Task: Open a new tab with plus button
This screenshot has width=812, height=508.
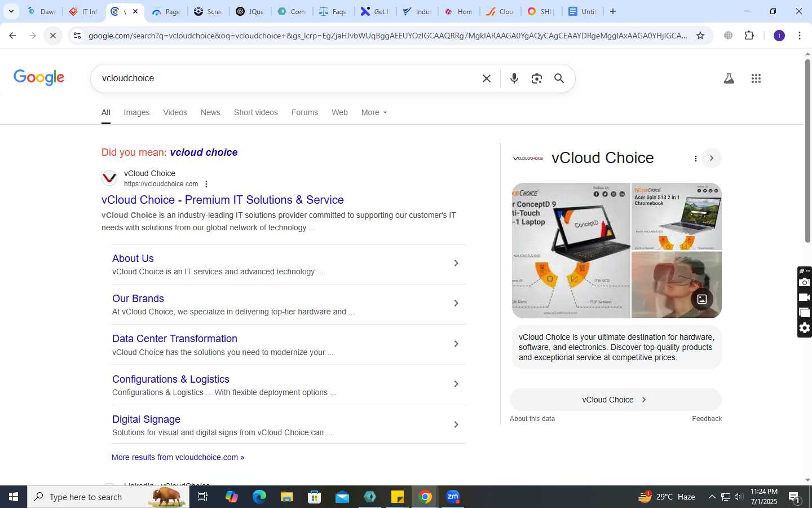Action: click(613, 11)
